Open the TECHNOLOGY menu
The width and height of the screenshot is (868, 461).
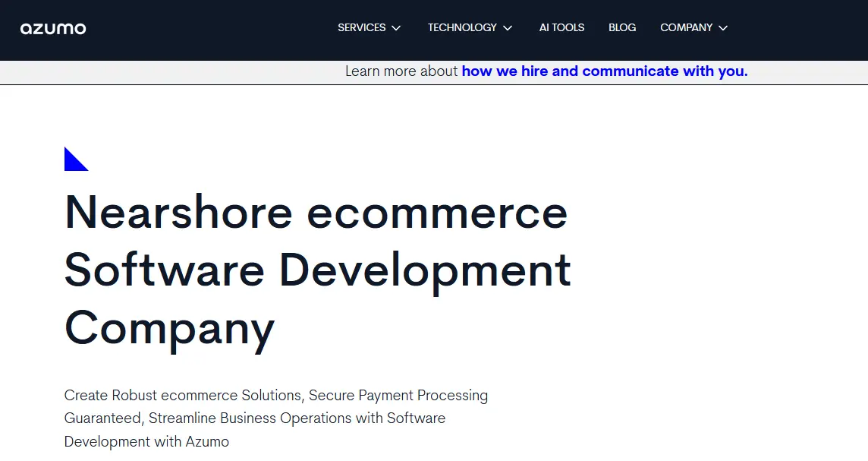click(462, 27)
